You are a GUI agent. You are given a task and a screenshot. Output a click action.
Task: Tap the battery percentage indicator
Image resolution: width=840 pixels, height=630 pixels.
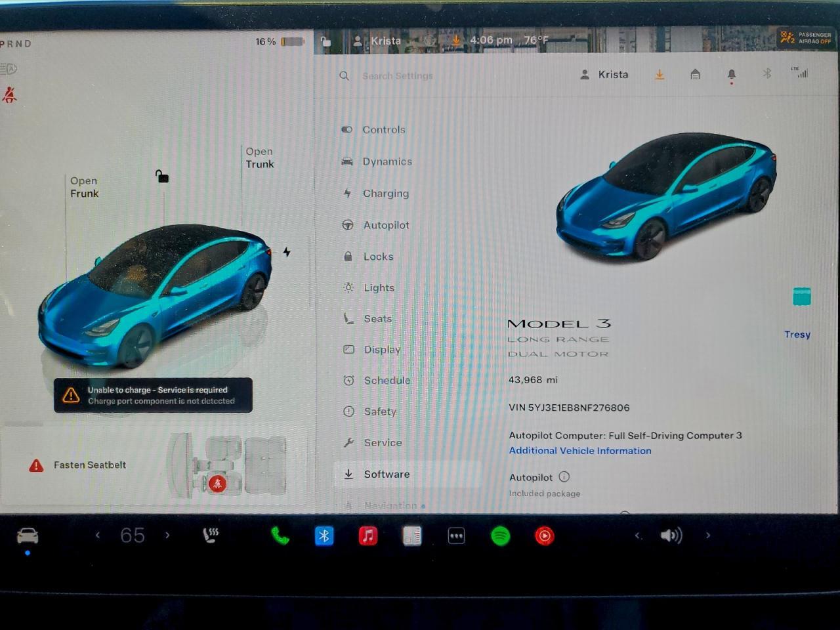280,41
